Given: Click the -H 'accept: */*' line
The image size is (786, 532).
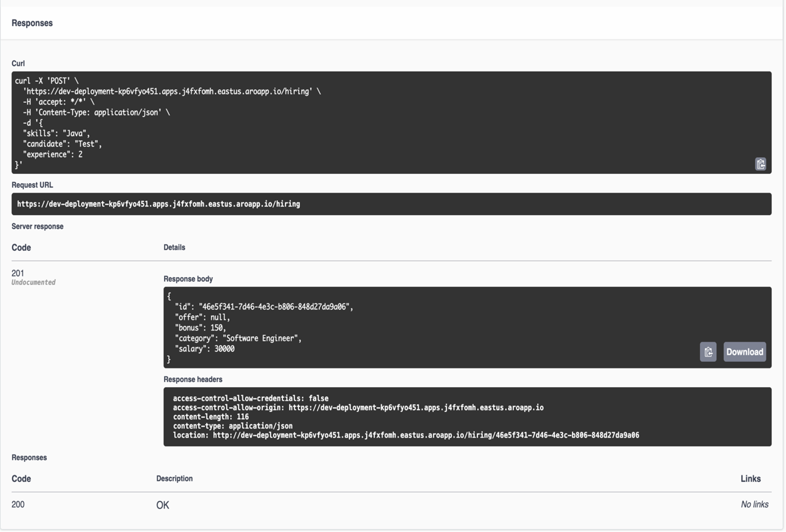Looking at the screenshot, I should coord(58,102).
